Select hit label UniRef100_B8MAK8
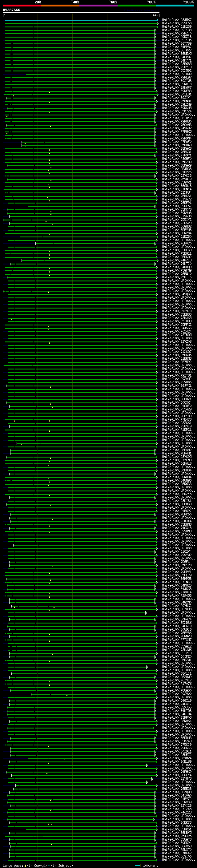197x868 pixels. 177,149
